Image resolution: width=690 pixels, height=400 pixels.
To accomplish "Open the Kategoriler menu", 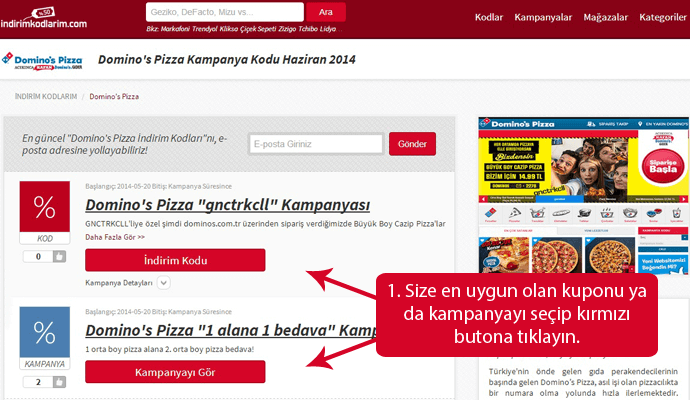I will (x=663, y=18).
